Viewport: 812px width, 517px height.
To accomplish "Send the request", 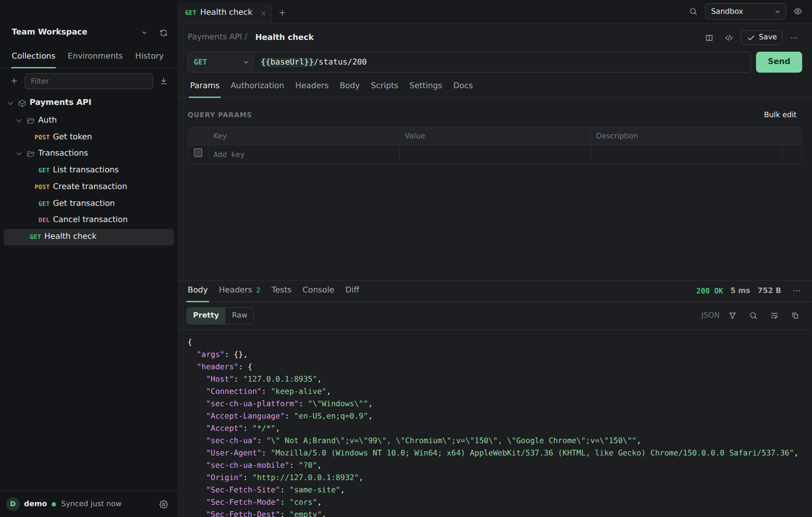I will click(779, 62).
